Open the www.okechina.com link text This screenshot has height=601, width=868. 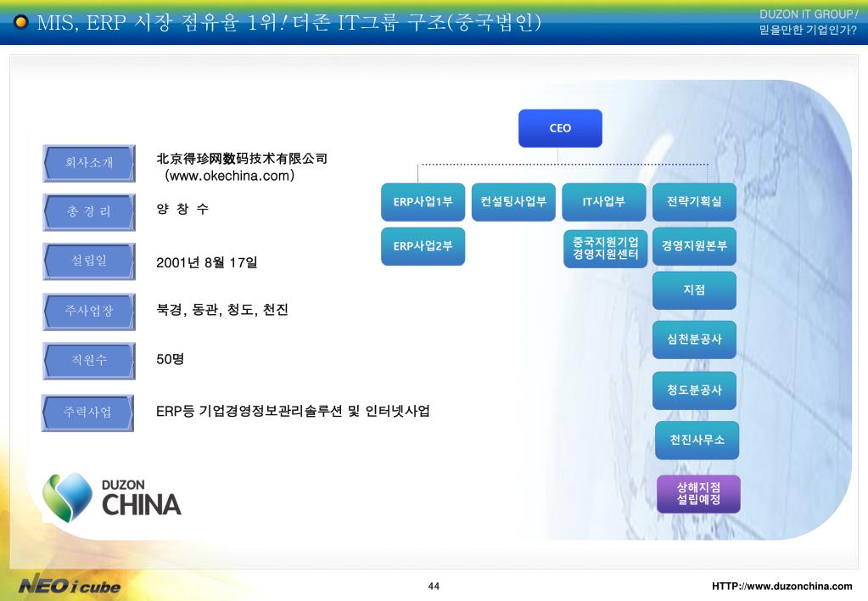click(230, 177)
